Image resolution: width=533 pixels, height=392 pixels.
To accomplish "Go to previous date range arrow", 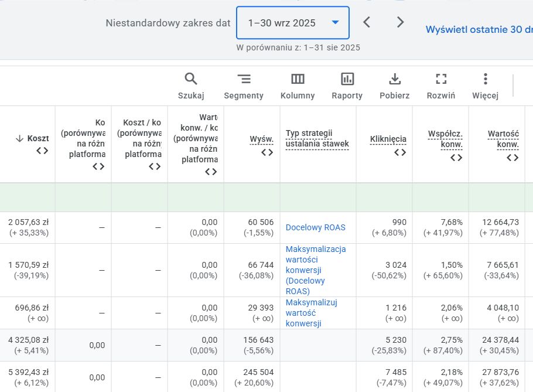I will [367, 22].
